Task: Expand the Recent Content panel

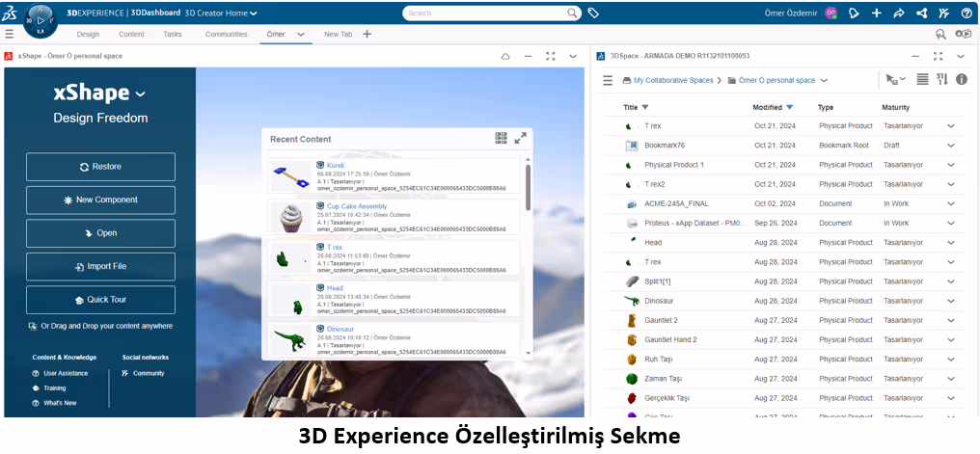Action: tap(520, 138)
